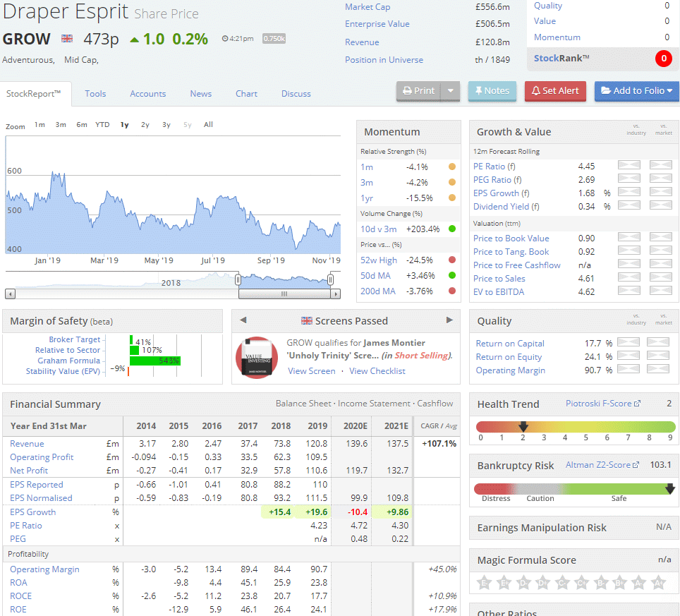Viewport: 680px width, 616px height.
Task: Set chart zoom to 2y
Action: click(145, 124)
